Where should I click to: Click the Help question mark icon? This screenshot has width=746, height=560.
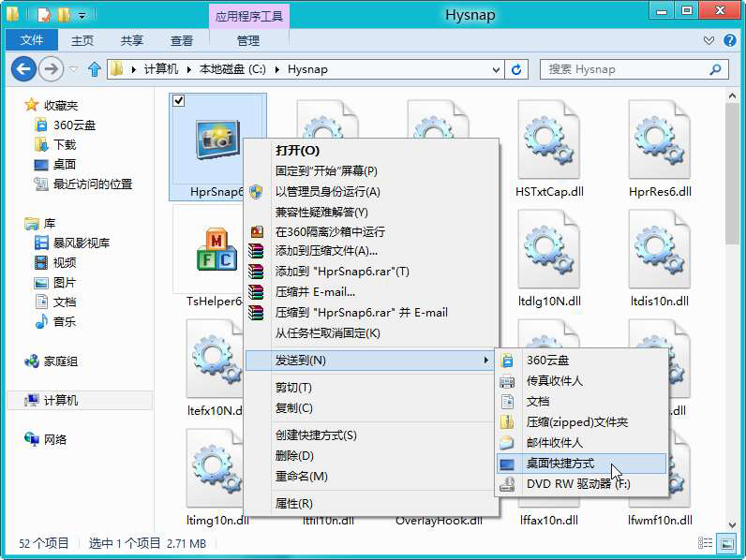point(730,40)
